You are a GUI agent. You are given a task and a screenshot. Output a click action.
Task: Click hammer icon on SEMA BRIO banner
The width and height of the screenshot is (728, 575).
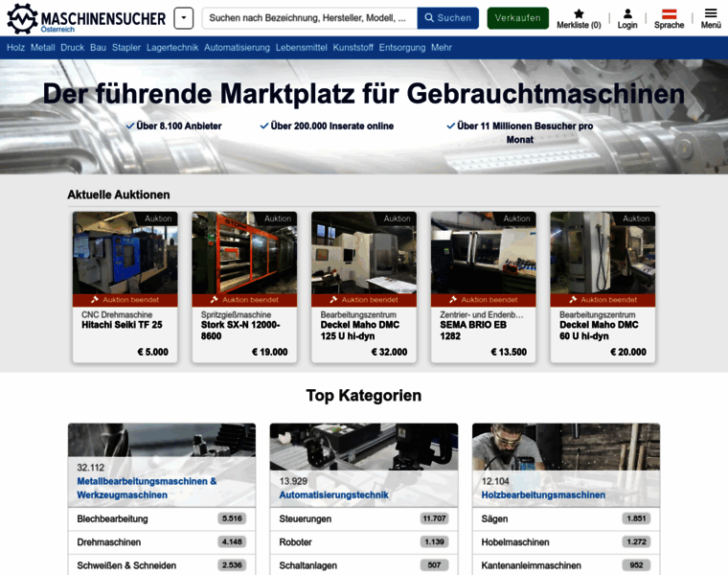tap(453, 300)
